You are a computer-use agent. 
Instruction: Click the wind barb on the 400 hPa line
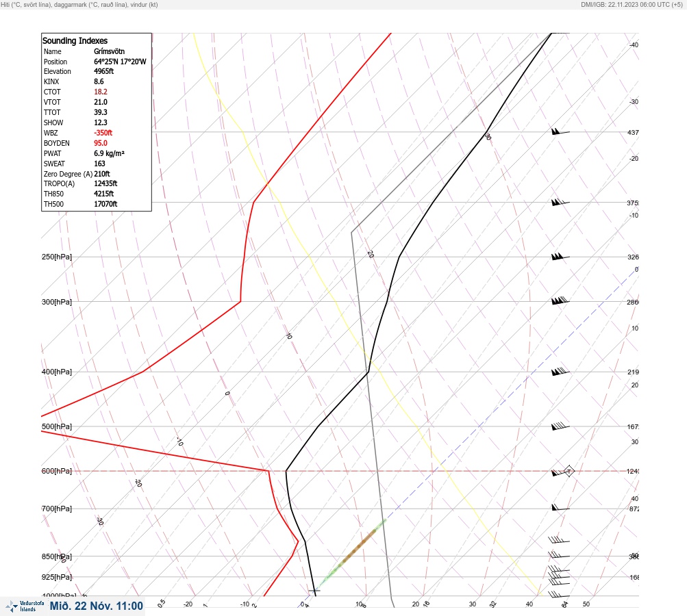tap(560, 372)
